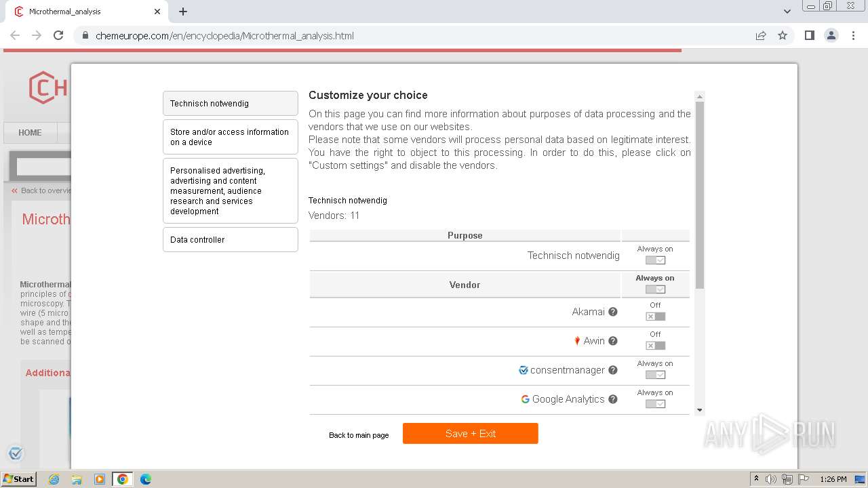Click Google Analytics always-on toggle

point(655,404)
